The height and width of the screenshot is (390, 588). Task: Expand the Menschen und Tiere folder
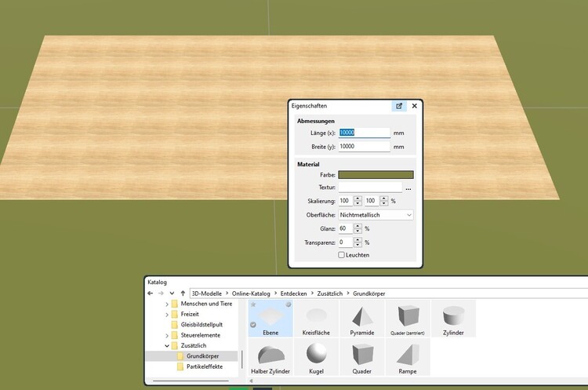[167, 304]
